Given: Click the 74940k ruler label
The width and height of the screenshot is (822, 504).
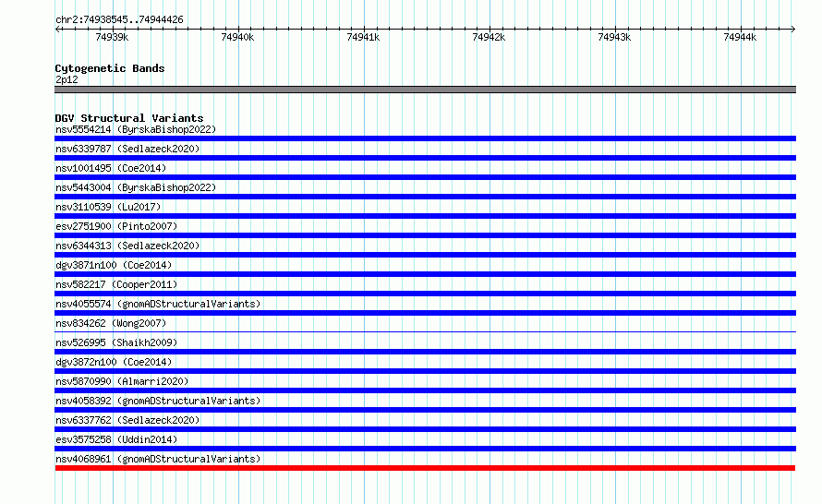Looking at the screenshot, I should [x=237, y=37].
